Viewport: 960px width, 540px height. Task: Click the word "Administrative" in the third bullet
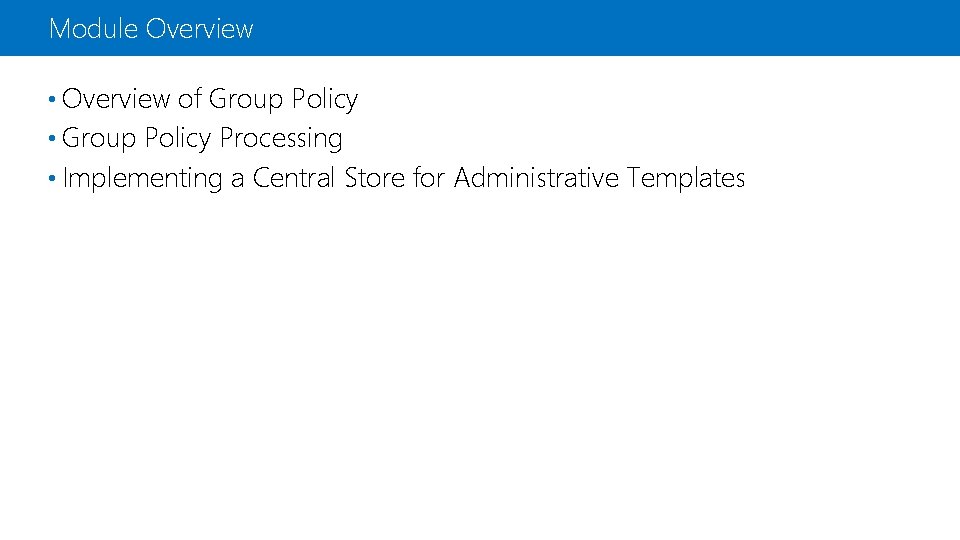tap(536, 178)
